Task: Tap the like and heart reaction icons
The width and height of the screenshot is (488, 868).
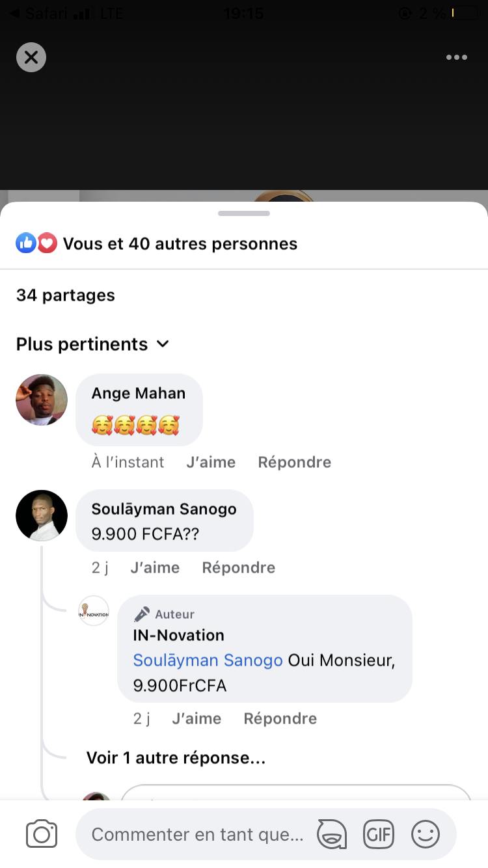Action: point(36,243)
